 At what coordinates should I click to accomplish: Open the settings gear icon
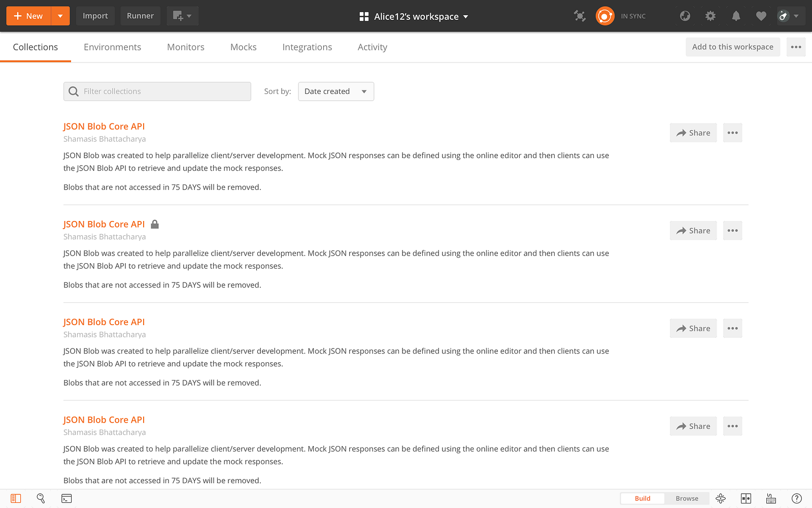pos(710,16)
